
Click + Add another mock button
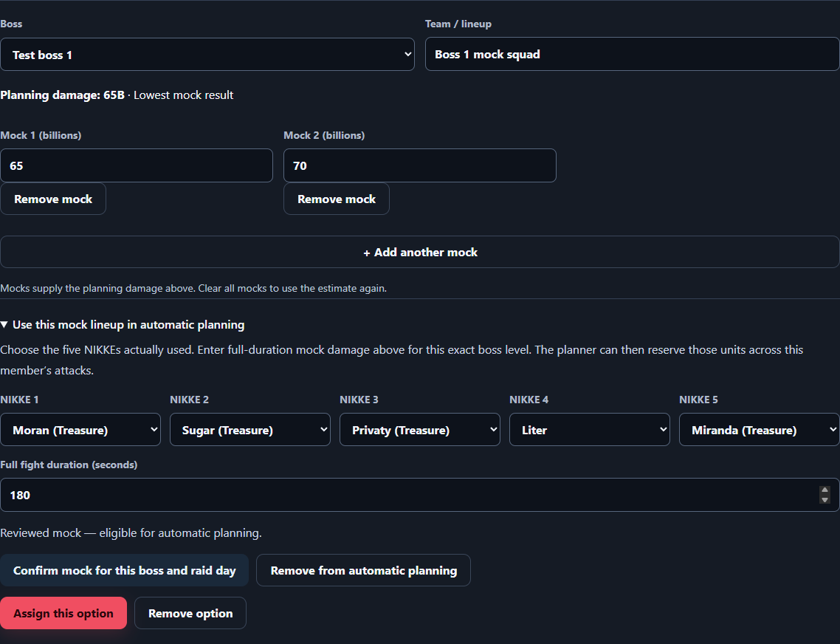pos(420,252)
